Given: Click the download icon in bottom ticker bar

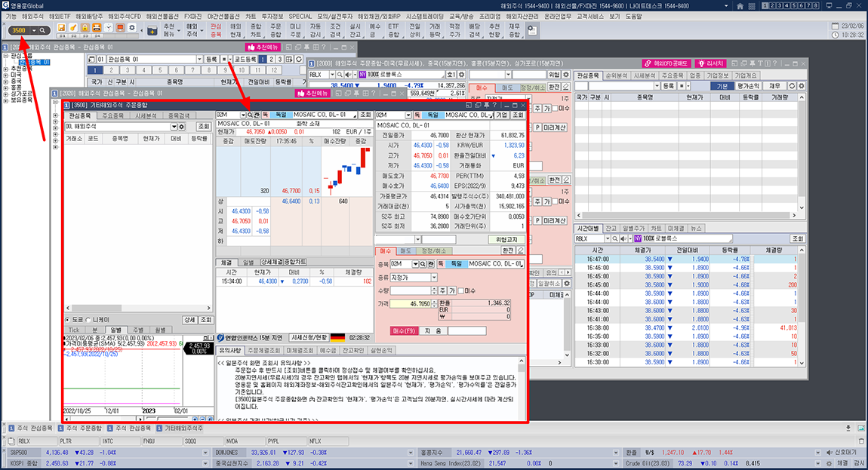Looking at the screenshot, I should (x=848, y=428).
